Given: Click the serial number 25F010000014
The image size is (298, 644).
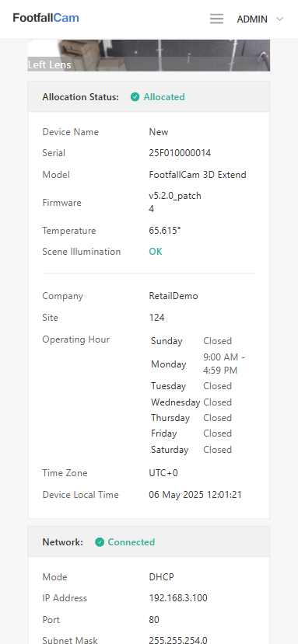Looking at the screenshot, I should pos(180,153).
